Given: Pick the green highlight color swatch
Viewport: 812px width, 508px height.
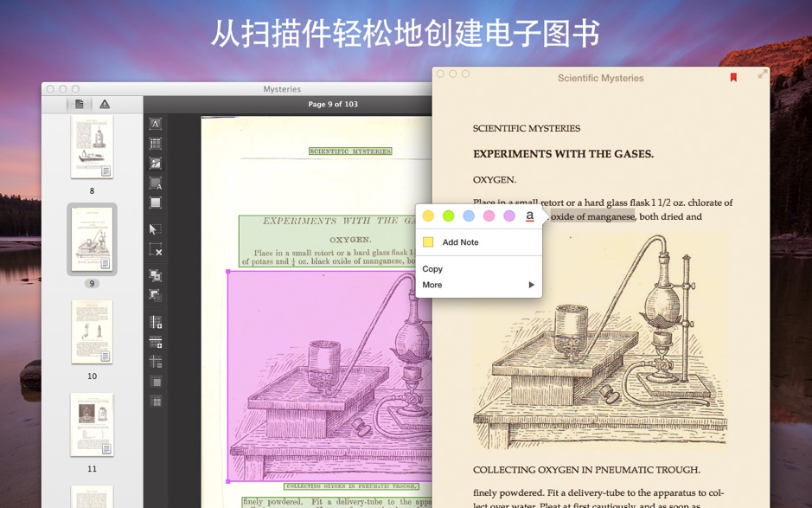Looking at the screenshot, I should pyautogui.click(x=449, y=215).
